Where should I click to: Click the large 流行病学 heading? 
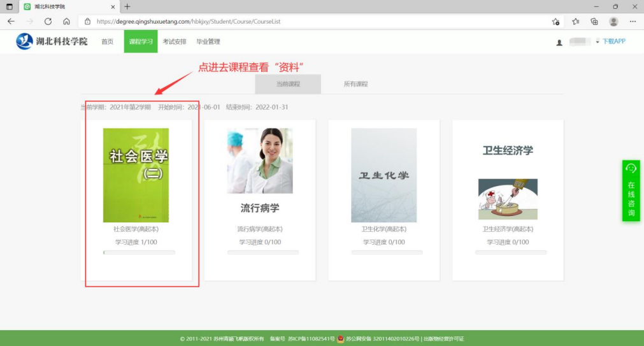(x=260, y=208)
